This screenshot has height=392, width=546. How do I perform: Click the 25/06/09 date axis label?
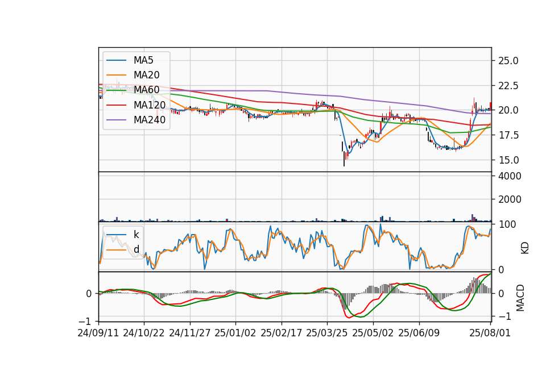(419, 333)
